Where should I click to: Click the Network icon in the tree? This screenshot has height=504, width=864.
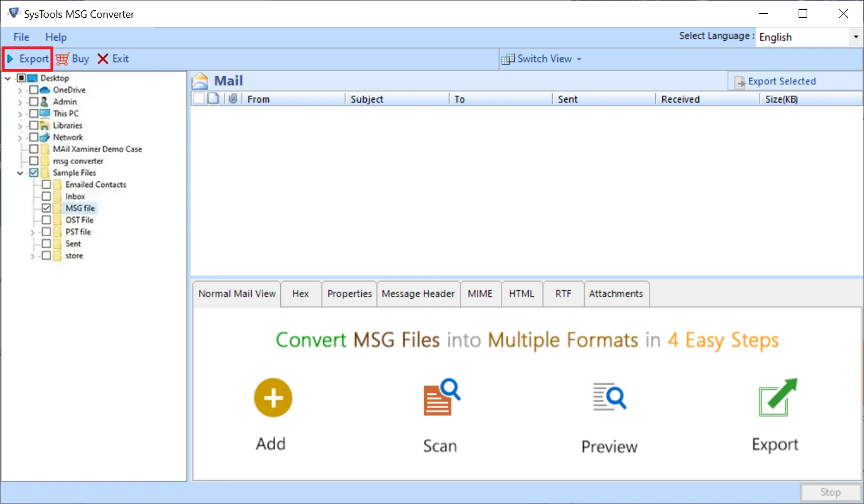point(45,137)
